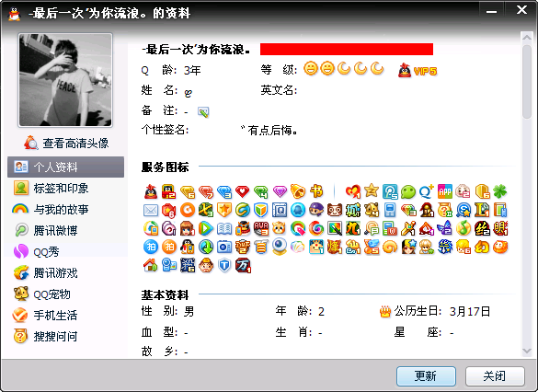The width and height of the screenshot is (538, 392).
Task: Switch to 腾讯游戏 in sidebar
Action: click(x=65, y=273)
